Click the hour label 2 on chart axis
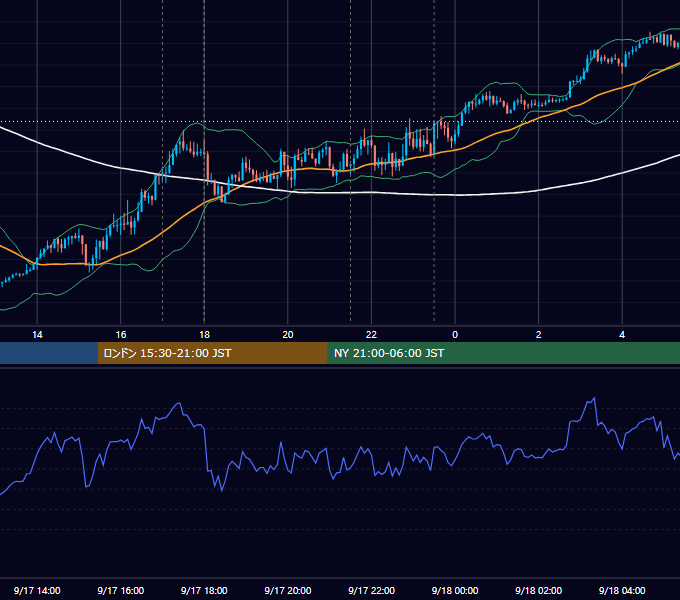This screenshot has width=680, height=600. point(538,335)
